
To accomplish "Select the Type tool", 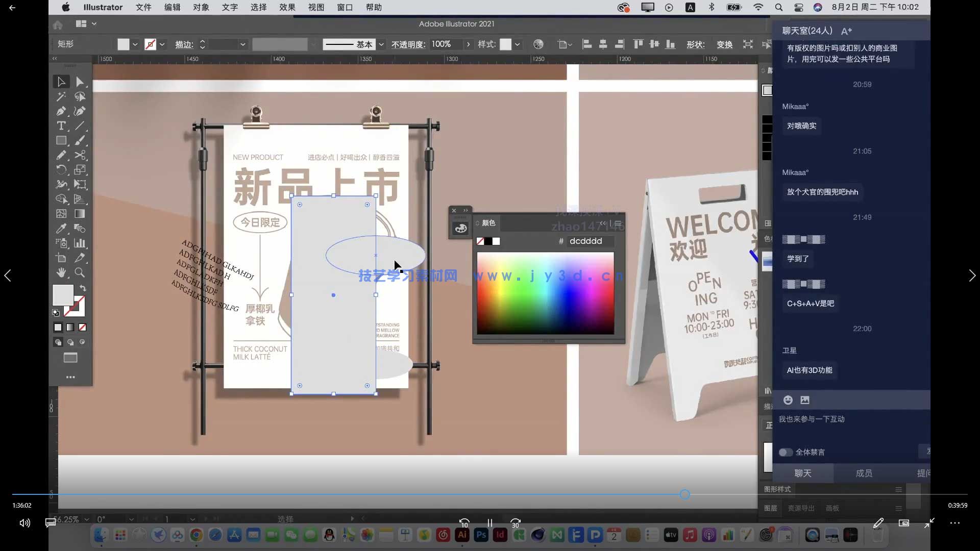I will click(61, 126).
